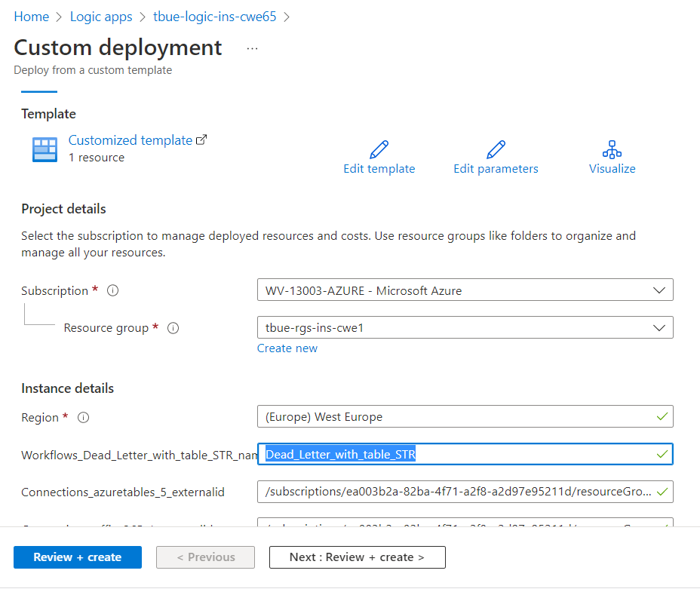Open the ellipsis menu next to Custom deployment
The image size is (700, 592).
252,48
